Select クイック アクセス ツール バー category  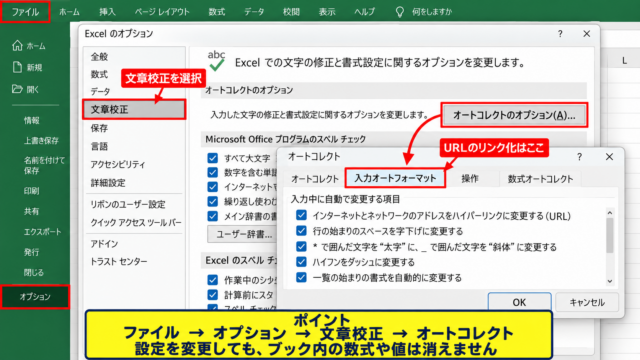136,222
